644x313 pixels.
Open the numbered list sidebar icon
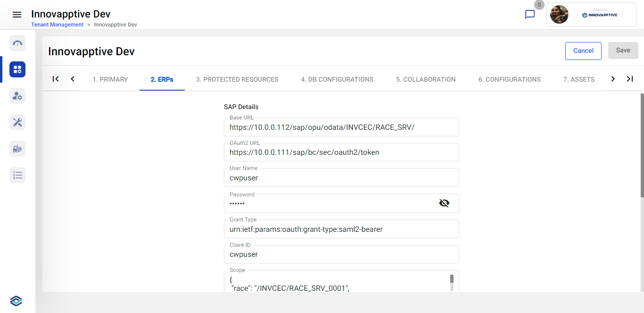click(17, 175)
